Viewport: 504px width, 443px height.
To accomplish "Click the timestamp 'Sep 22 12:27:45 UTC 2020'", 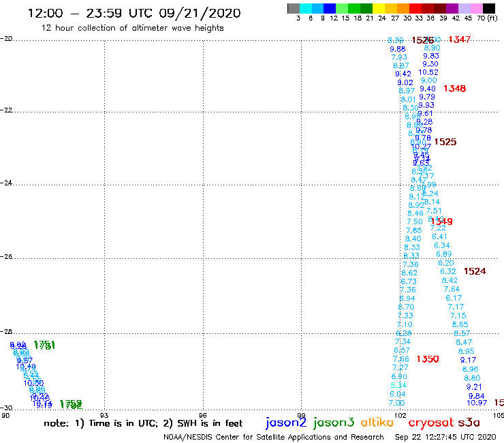I will pos(445,438).
